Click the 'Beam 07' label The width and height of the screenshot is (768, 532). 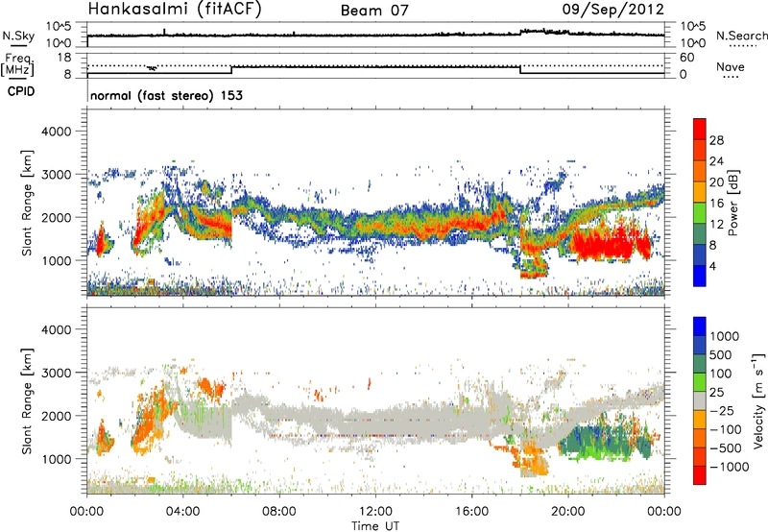(x=374, y=11)
